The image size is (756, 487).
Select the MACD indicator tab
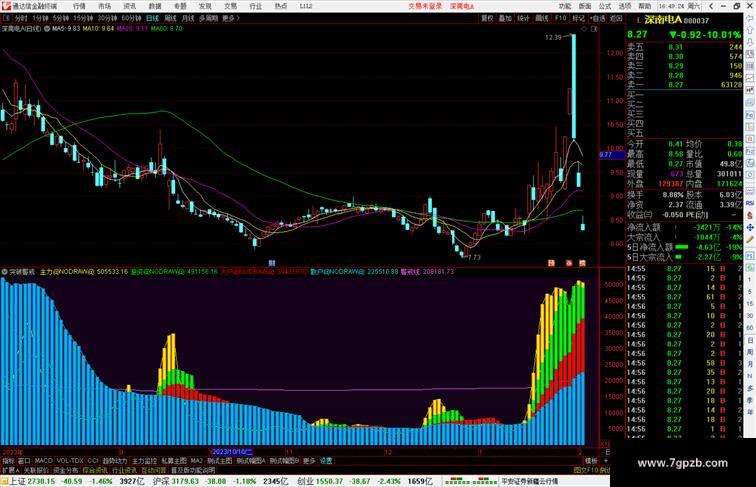tap(43, 461)
